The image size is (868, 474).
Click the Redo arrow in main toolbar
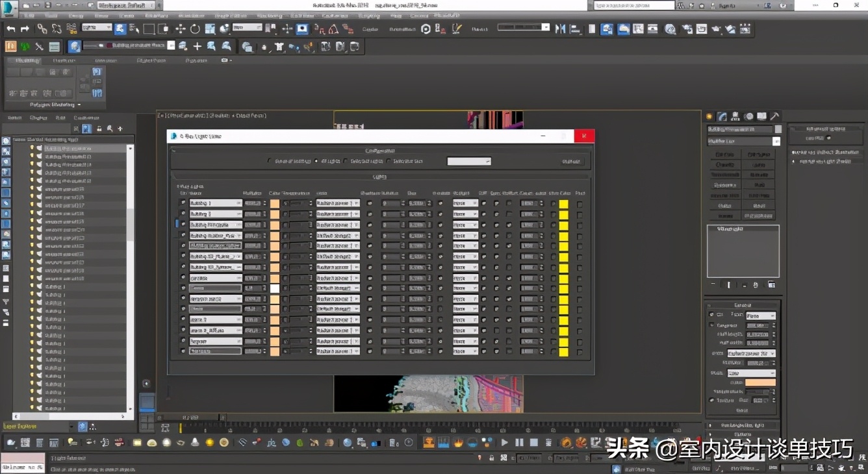(25, 29)
